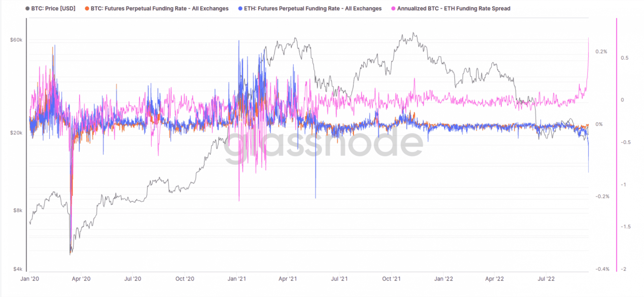This screenshot has width=644, height=297.
Task: Click the Jan '22 date label
Action: tap(444, 279)
